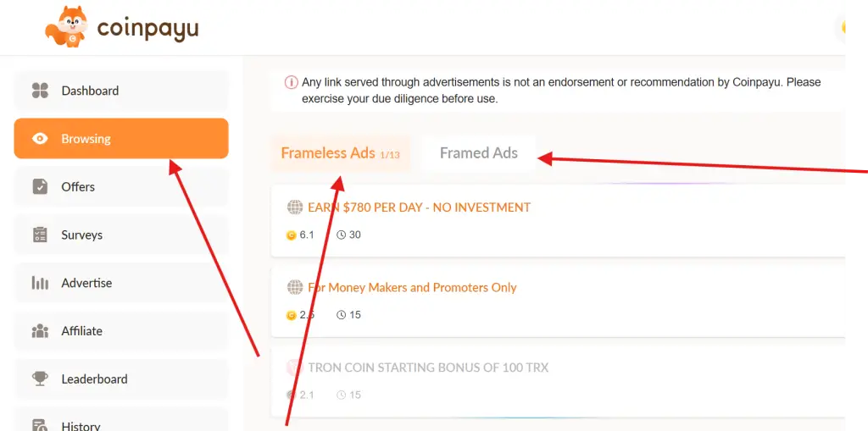Screen dimensions: 868x431
Task: Click the Coinpayu squirrel logo
Action: point(66,27)
